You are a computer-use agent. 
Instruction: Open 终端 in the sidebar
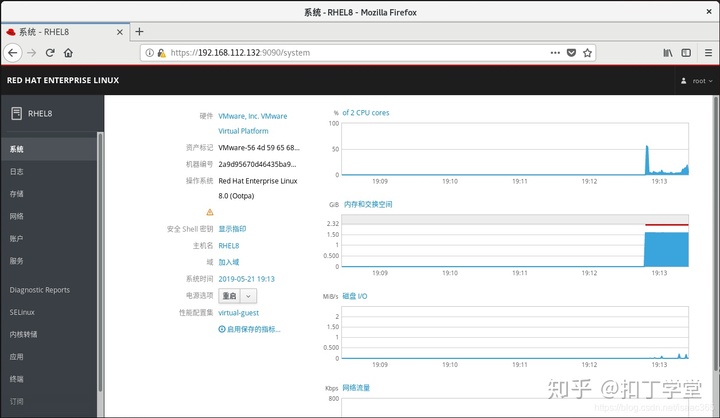(49, 379)
